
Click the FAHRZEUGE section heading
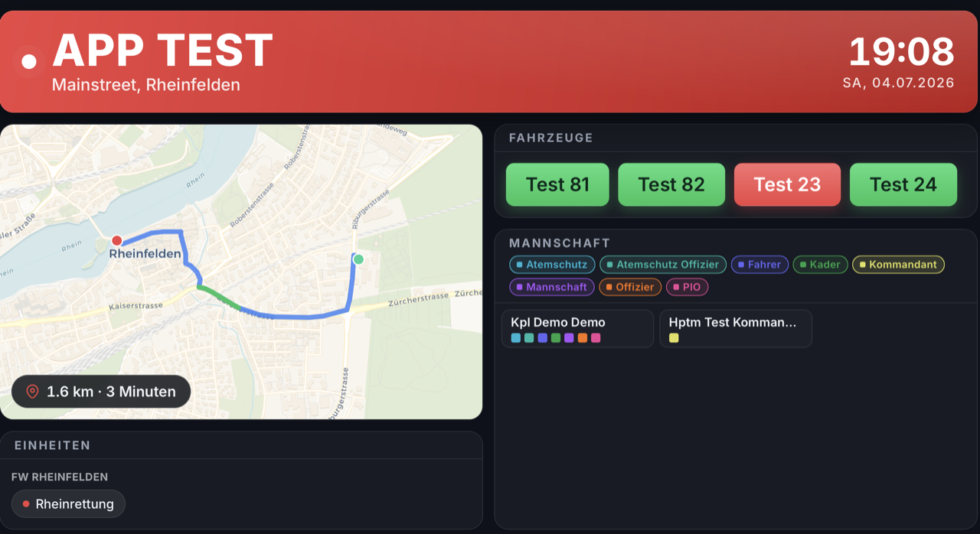click(x=551, y=138)
